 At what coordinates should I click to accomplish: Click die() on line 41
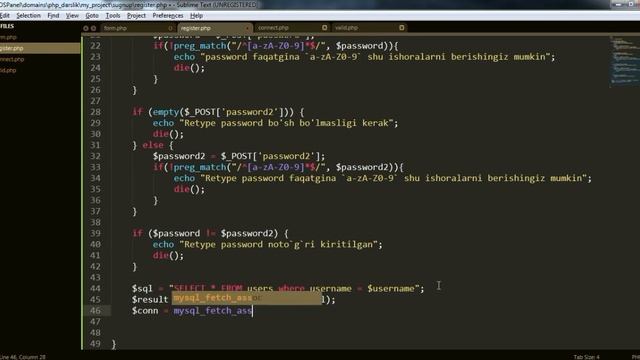pos(168,256)
